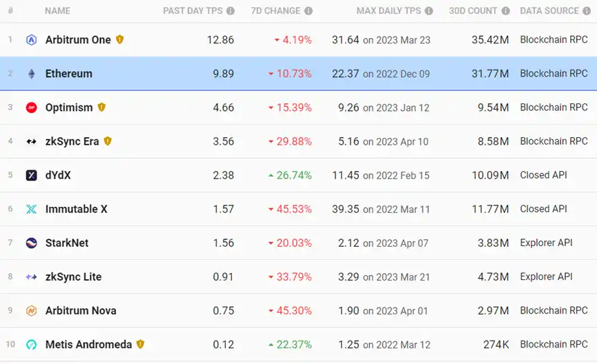Click the info icon next to PAST DAY TPS
The image size is (597, 364).
pyautogui.click(x=231, y=11)
